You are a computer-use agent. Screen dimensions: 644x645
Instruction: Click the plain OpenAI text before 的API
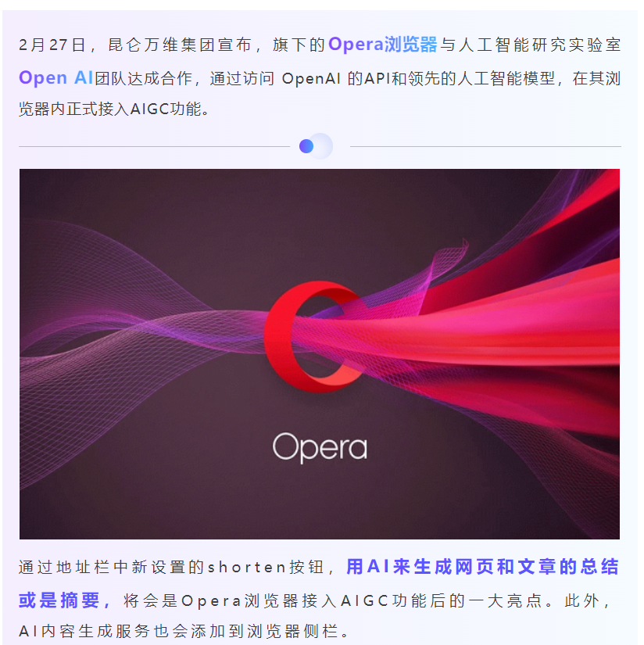tap(311, 78)
